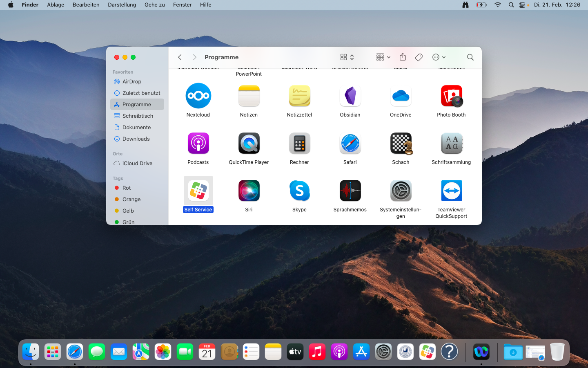The width and height of the screenshot is (588, 368).
Task: Select Dokumente in the sidebar
Action: pyautogui.click(x=137, y=128)
